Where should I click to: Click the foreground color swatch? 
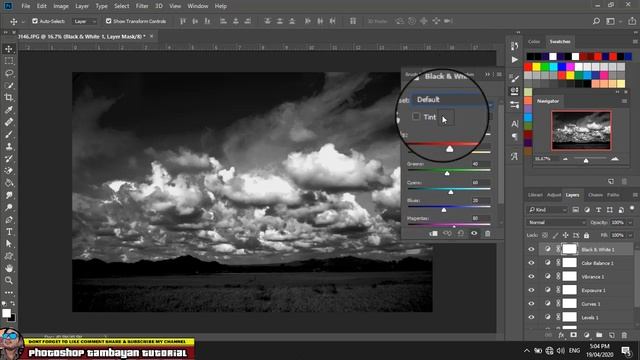tap(6, 313)
